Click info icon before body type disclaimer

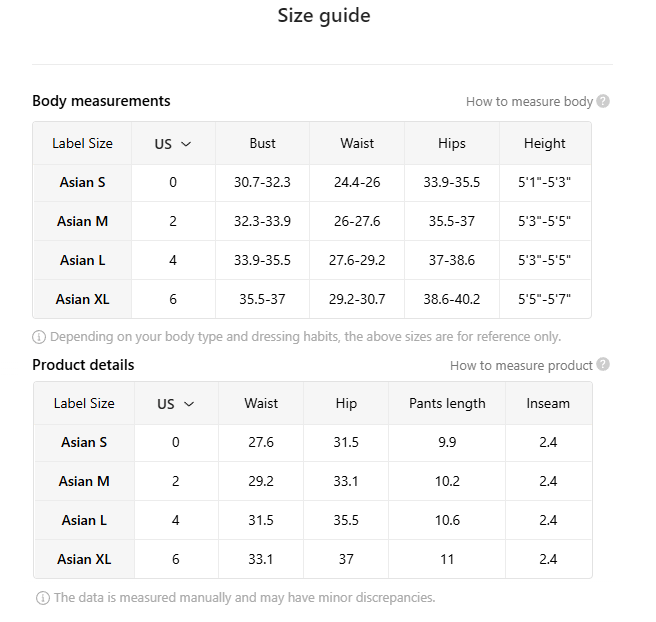(x=40, y=337)
